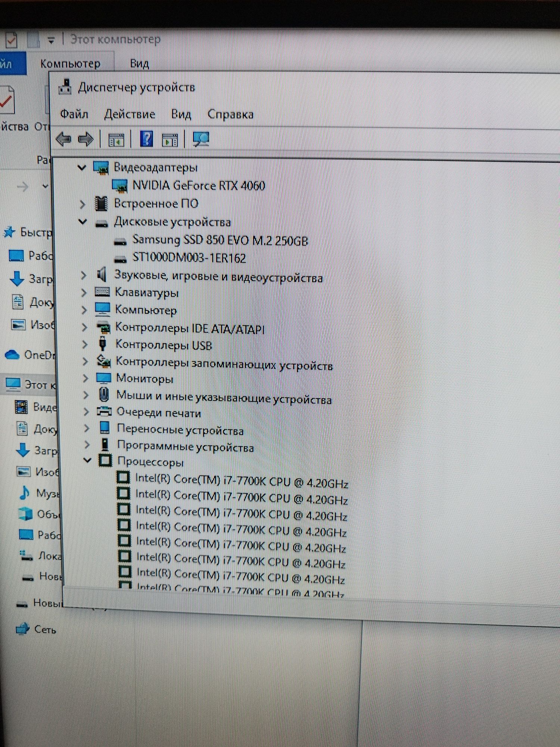The image size is (560, 747).
Task: Expand the Контроллеры USB category
Action: (85, 344)
